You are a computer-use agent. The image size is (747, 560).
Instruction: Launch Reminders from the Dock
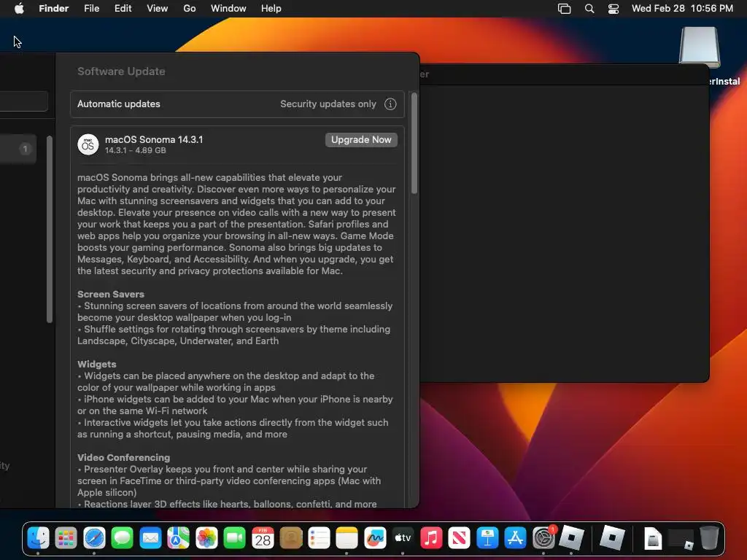tap(320, 538)
